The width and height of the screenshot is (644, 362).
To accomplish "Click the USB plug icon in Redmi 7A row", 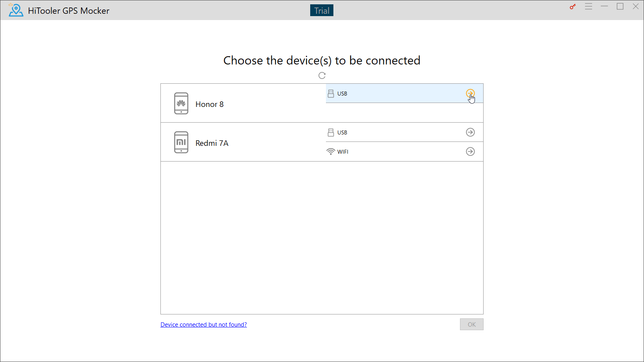I will pos(331,132).
